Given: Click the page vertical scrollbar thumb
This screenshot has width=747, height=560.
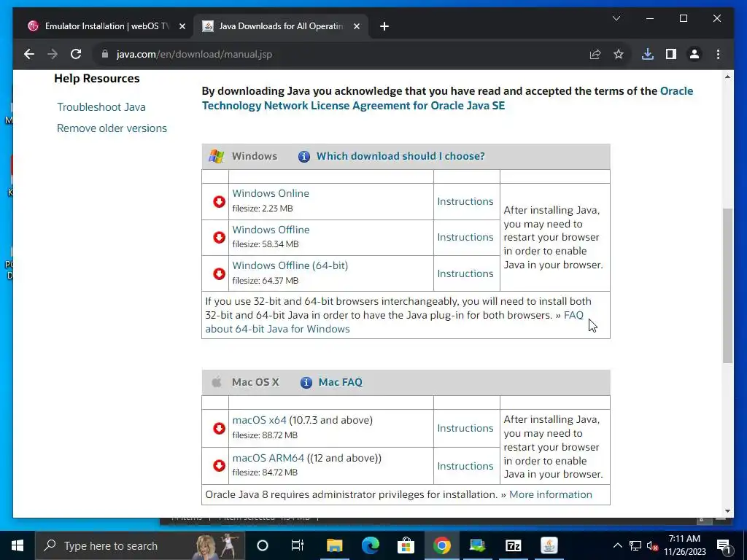Looking at the screenshot, I should (x=727, y=286).
